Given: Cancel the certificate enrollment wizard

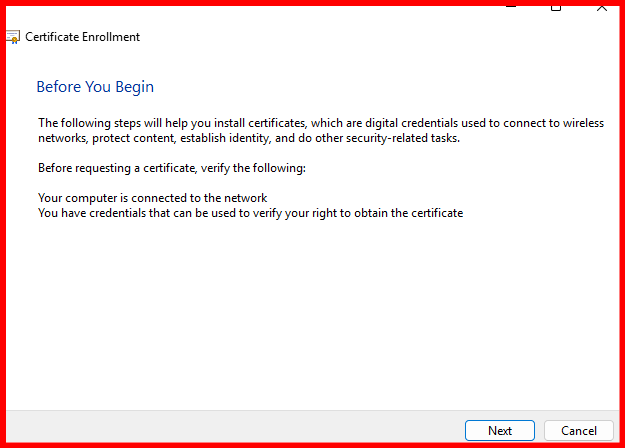Looking at the screenshot, I should [x=578, y=430].
